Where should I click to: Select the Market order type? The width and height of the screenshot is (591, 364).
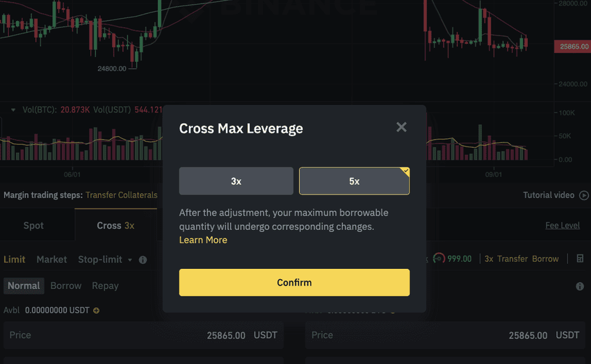pos(51,259)
